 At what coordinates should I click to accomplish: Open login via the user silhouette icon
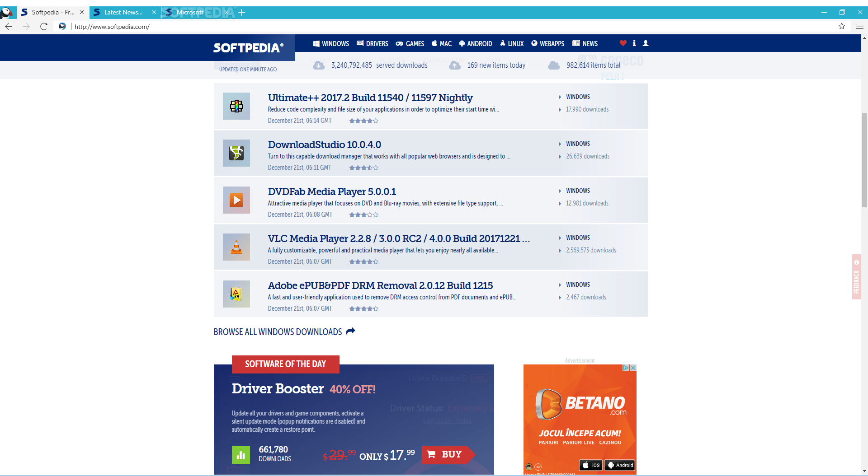[x=646, y=43]
